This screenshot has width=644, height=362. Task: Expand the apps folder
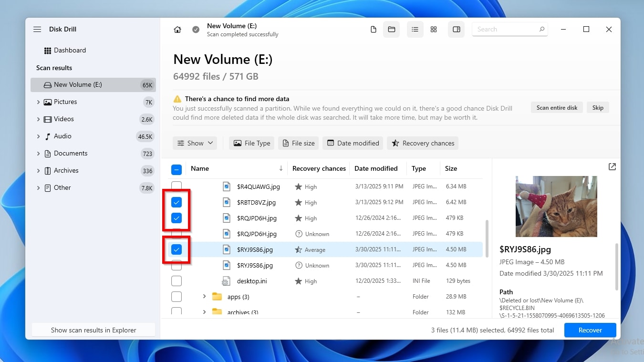pos(204,296)
